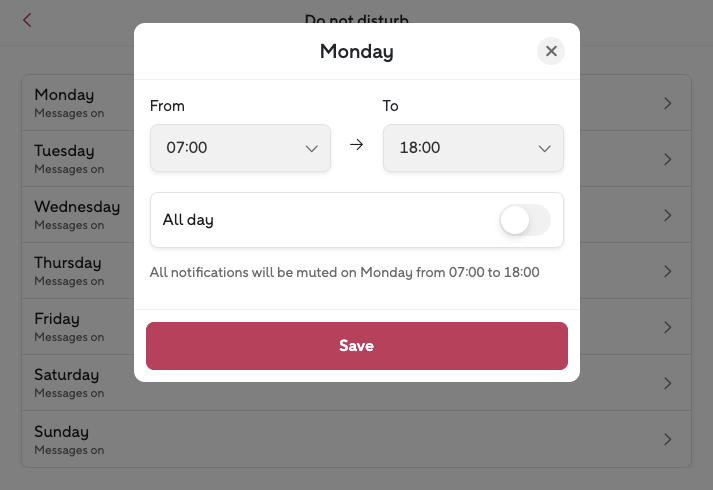Toggle the All day switch

(x=525, y=220)
